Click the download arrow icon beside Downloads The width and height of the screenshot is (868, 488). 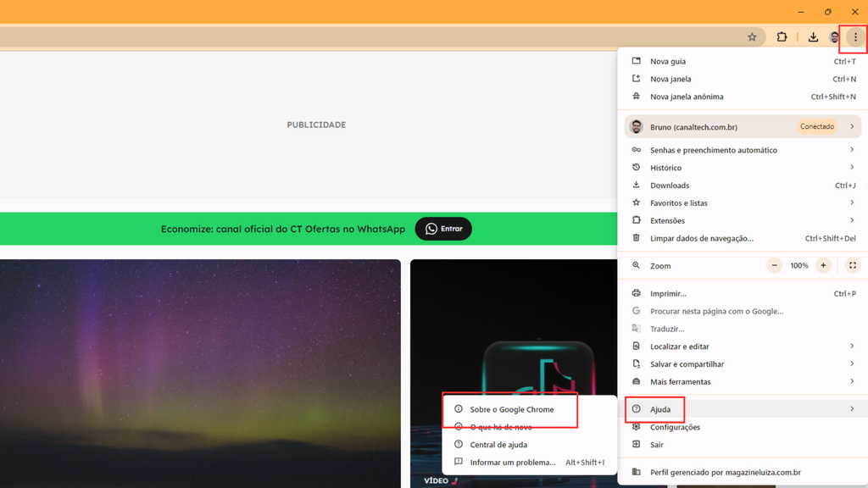[636, 185]
